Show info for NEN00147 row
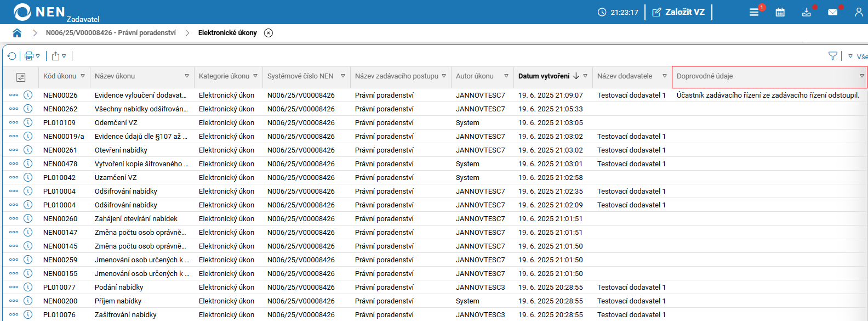 28,232
